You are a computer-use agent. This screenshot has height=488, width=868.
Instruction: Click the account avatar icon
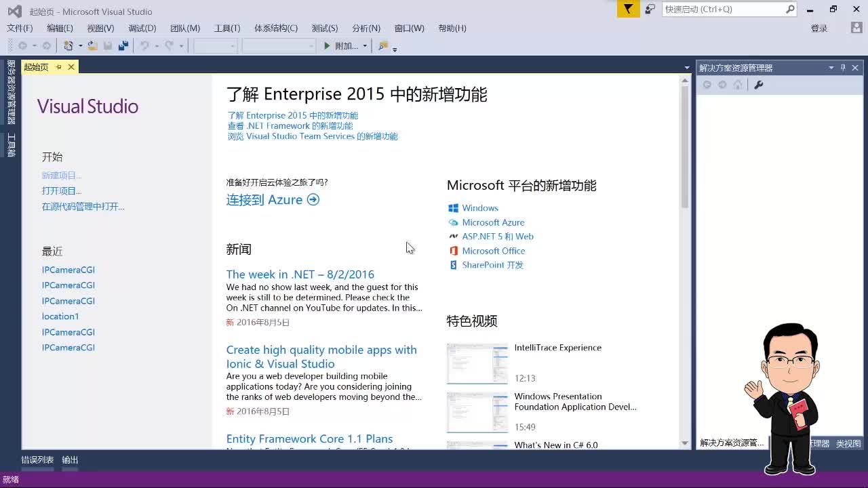coord(856,28)
